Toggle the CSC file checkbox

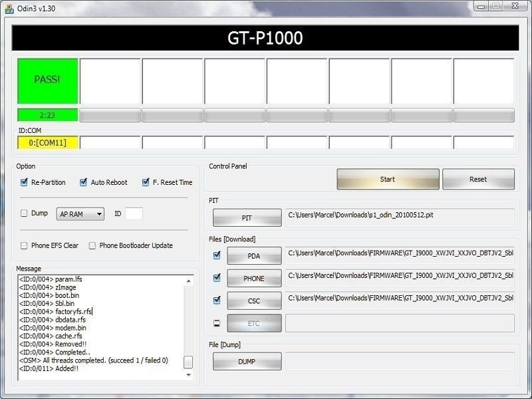[217, 301]
